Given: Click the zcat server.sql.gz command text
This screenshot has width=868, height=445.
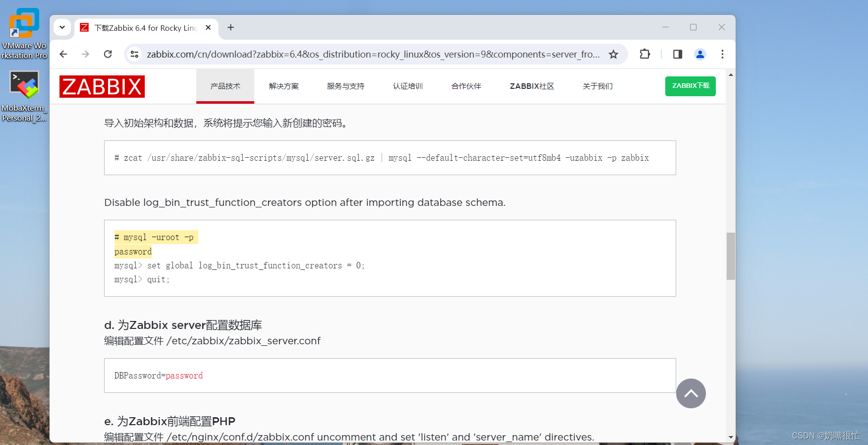Looking at the screenshot, I should pyautogui.click(x=382, y=158).
